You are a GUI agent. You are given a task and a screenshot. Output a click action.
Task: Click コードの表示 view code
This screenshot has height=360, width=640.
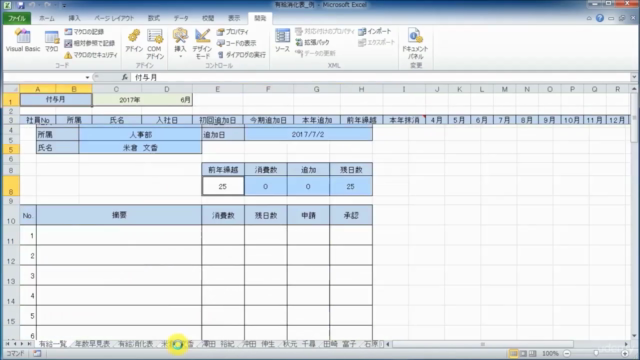237,43
